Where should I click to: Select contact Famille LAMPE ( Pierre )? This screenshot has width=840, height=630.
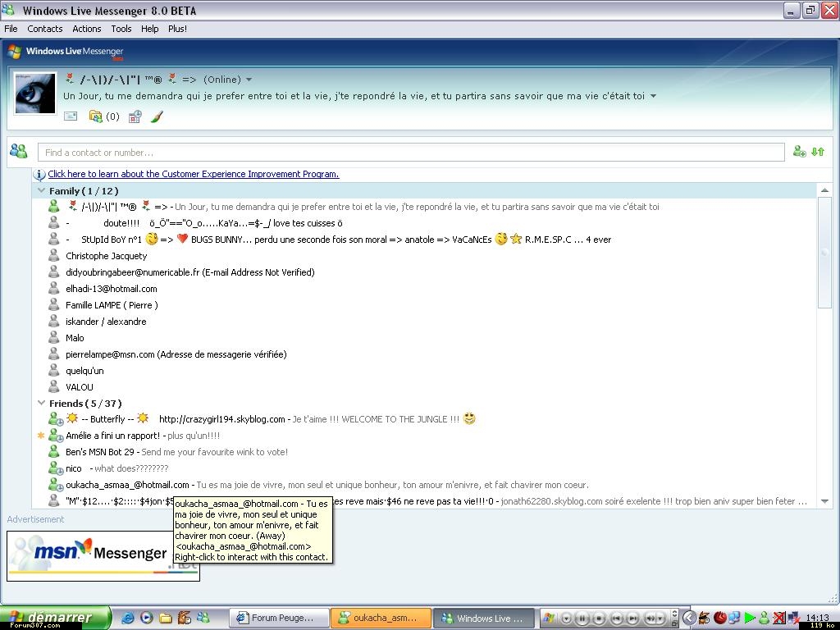click(x=112, y=305)
